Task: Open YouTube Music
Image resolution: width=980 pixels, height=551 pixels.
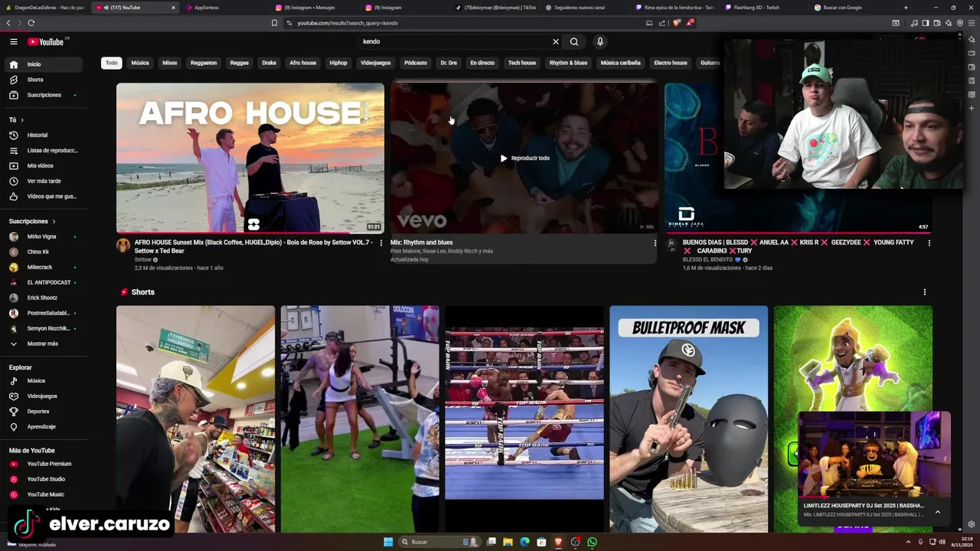Action: click(44, 494)
